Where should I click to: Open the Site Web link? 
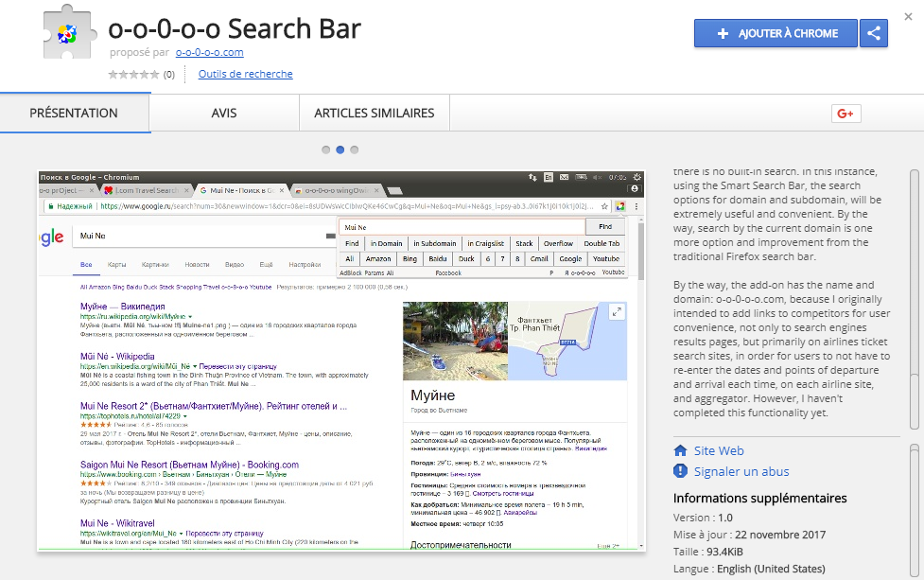(719, 451)
